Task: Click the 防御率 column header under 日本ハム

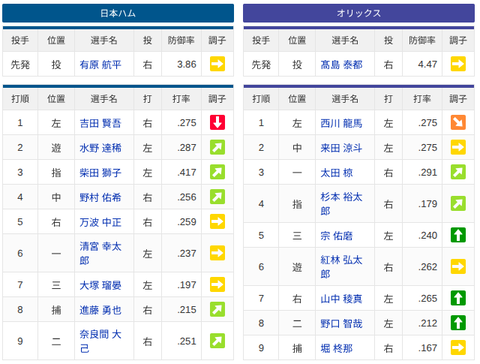Action: click(x=181, y=40)
